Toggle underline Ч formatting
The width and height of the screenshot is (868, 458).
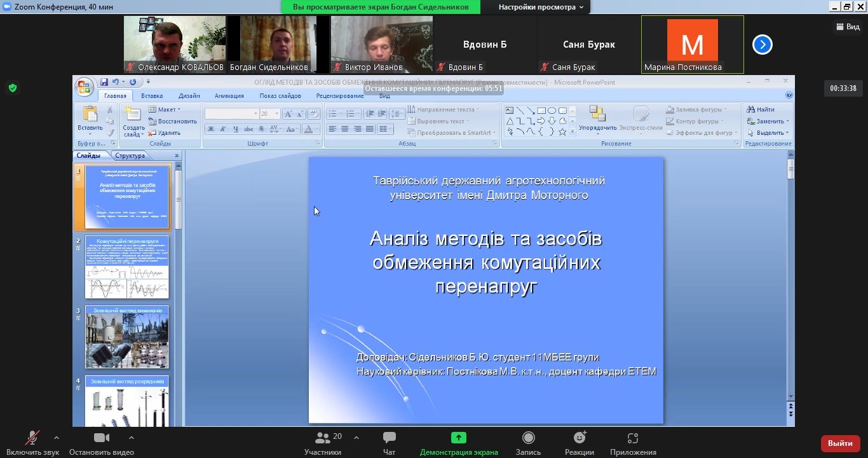pos(236,129)
